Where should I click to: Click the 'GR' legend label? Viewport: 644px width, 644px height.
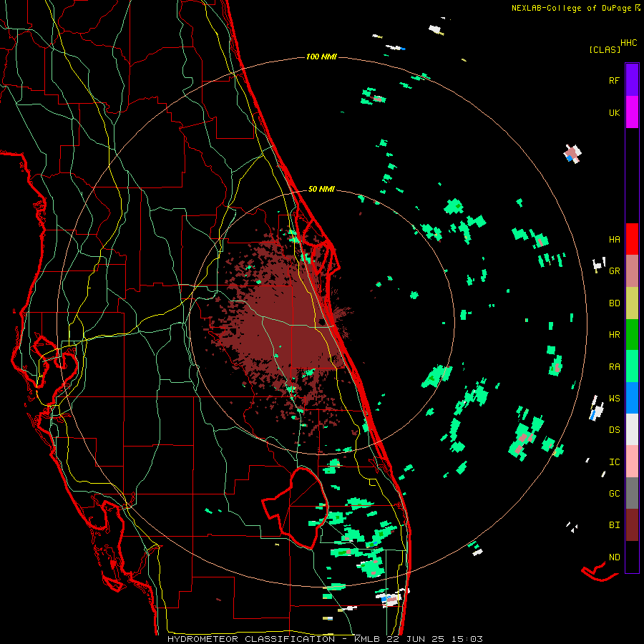click(615, 271)
